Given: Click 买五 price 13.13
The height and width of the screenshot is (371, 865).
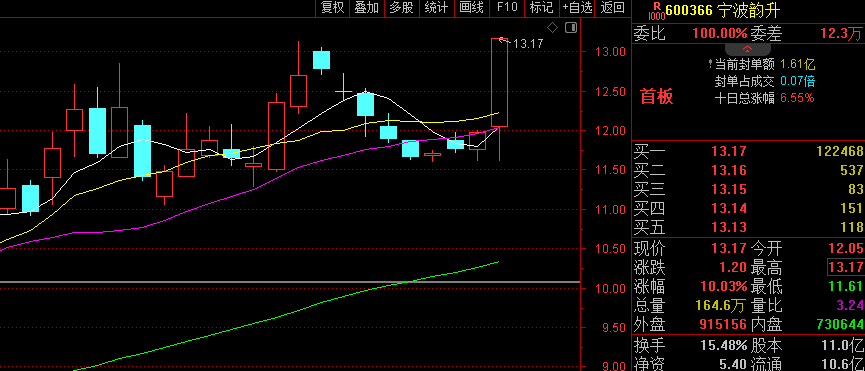Looking at the screenshot, I should tap(729, 227).
